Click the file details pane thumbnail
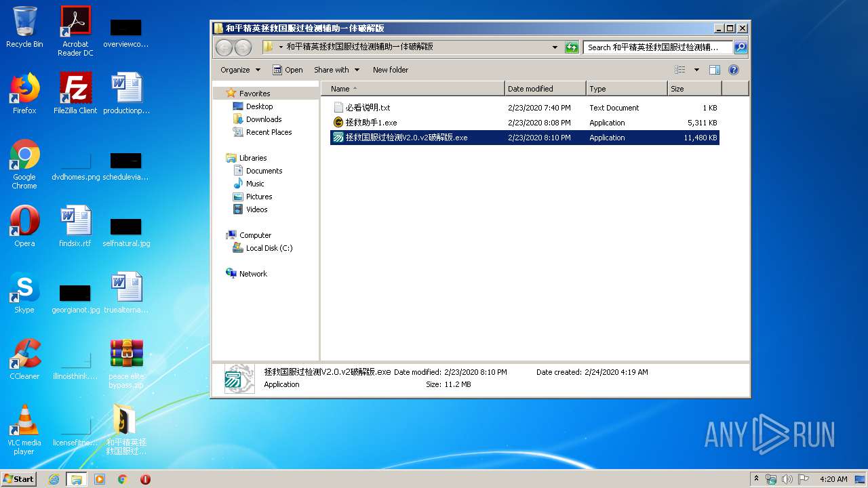Viewport: 868px width, 488px height. tap(239, 379)
